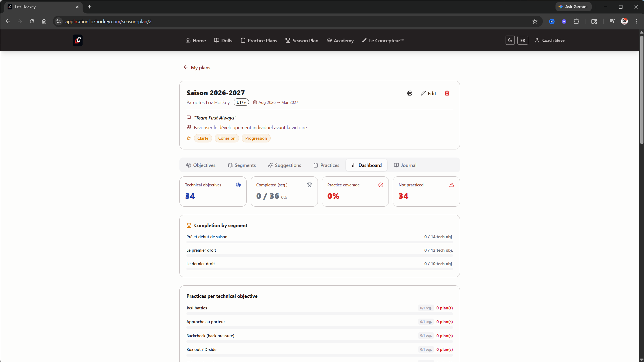644x362 pixels.
Task: Switch to the Suggestions tab
Action: 285,165
